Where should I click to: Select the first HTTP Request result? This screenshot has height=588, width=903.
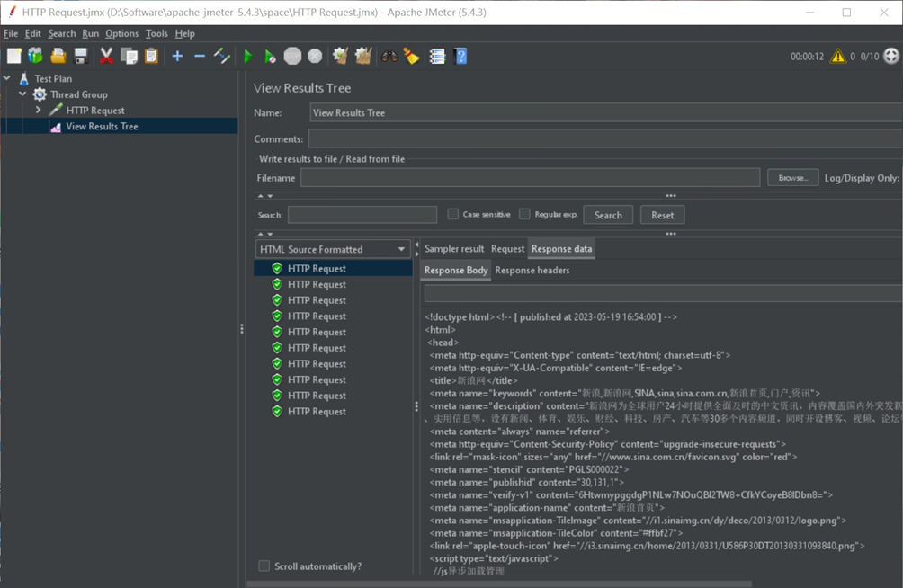click(317, 268)
